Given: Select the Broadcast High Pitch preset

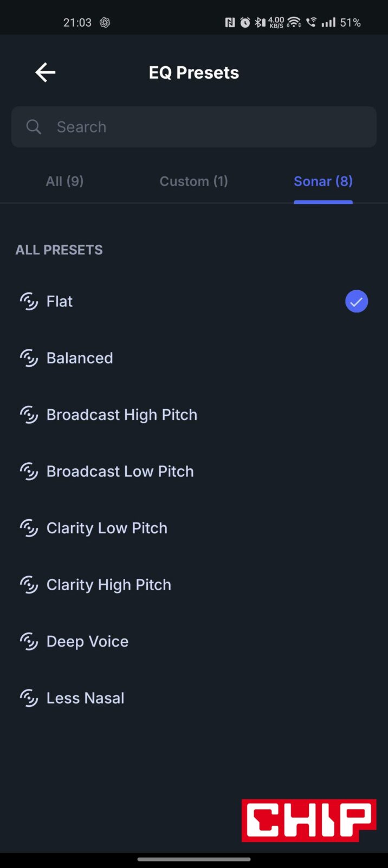Looking at the screenshot, I should click(122, 414).
